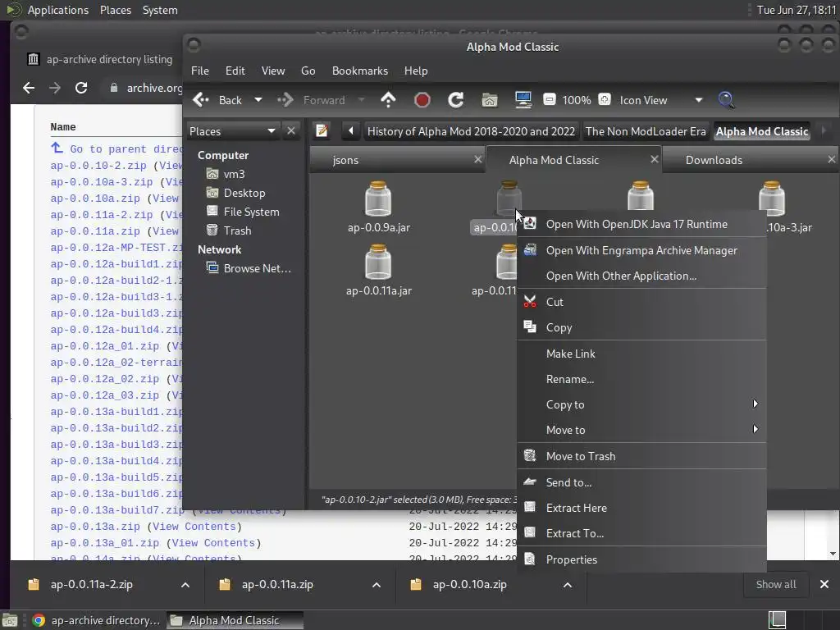Expand the Move to submenu
This screenshot has width=840, height=630.
tap(641, 430)
